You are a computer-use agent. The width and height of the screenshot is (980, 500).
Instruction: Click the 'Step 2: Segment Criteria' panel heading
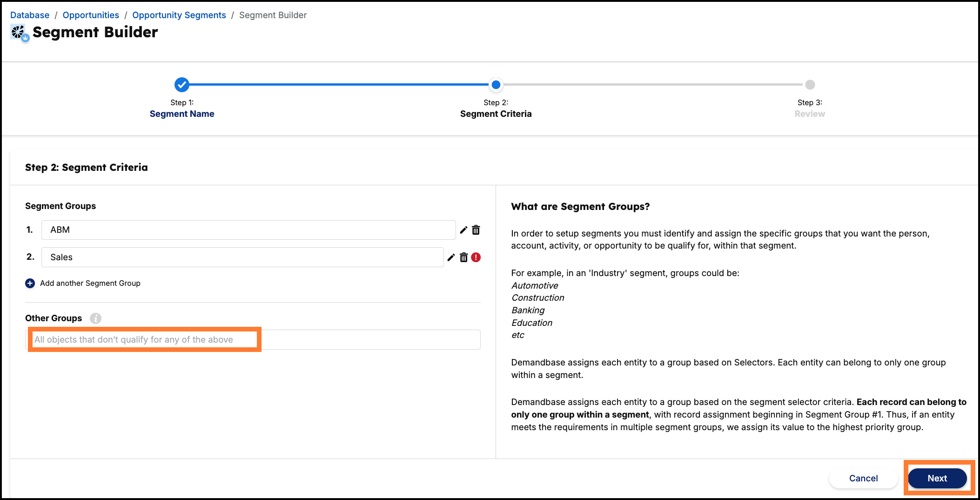coord(87,168)
